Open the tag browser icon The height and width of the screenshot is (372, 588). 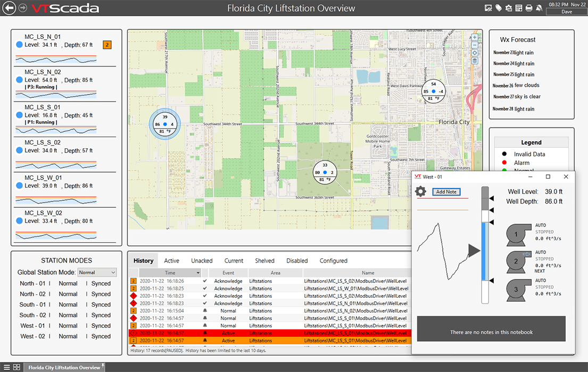click(499, 8)
